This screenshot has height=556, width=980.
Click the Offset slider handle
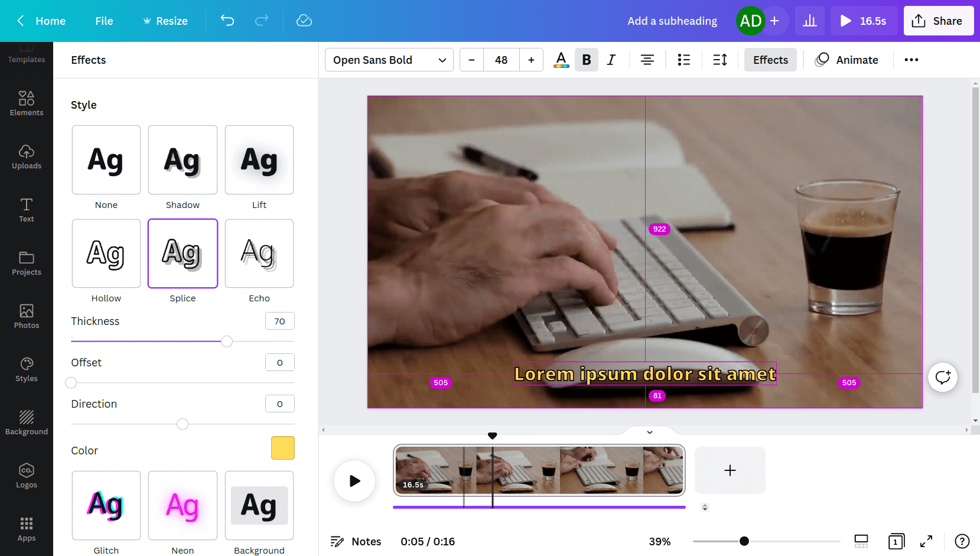pos(71,383)
